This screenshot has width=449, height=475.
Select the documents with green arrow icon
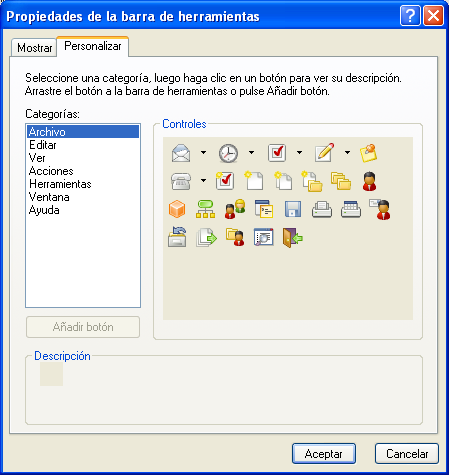(206, 237)
